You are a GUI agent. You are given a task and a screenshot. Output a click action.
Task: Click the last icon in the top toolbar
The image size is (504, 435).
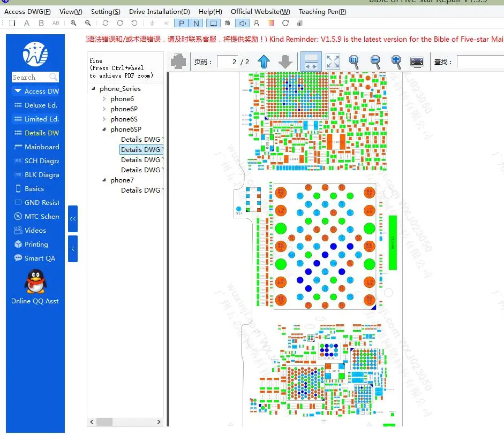point(300,23)
